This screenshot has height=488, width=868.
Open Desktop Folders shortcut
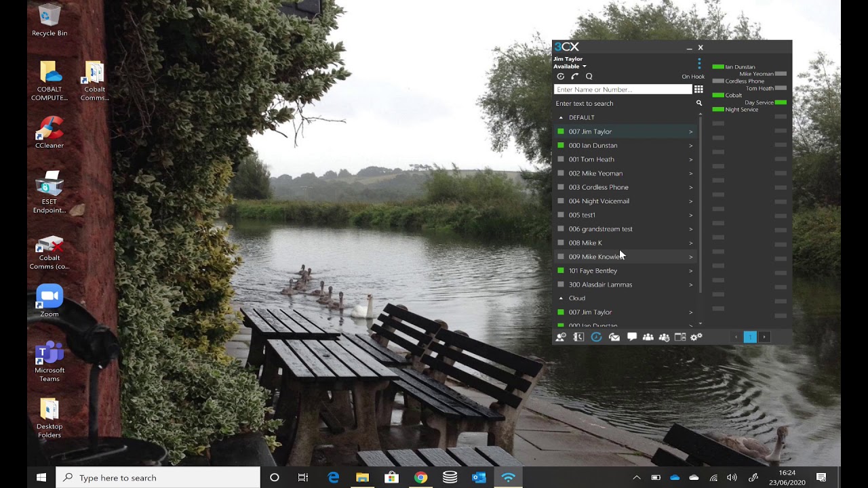(50, 418)
